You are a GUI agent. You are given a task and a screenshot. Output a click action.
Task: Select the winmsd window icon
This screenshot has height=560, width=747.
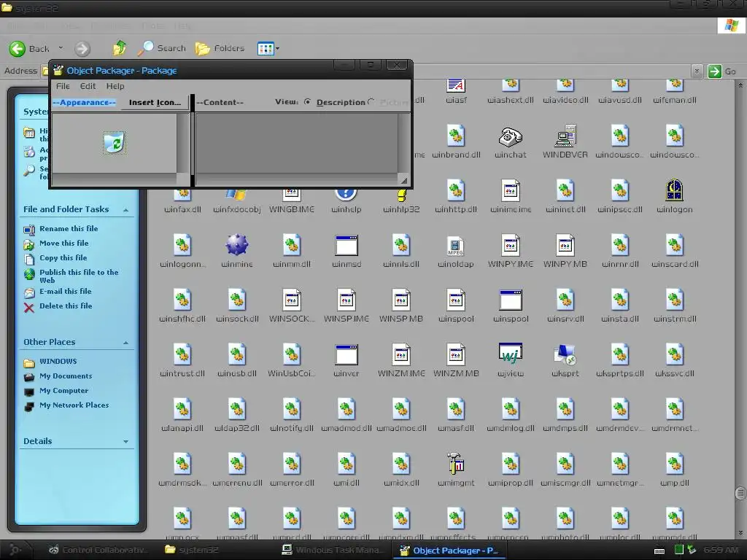click(x=347, y=245)
